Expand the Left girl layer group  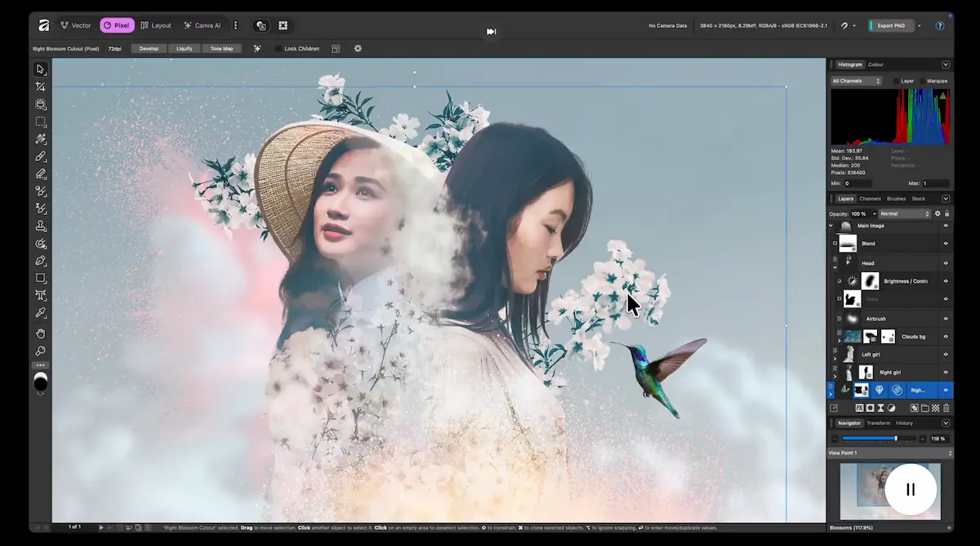pos(835,359)
